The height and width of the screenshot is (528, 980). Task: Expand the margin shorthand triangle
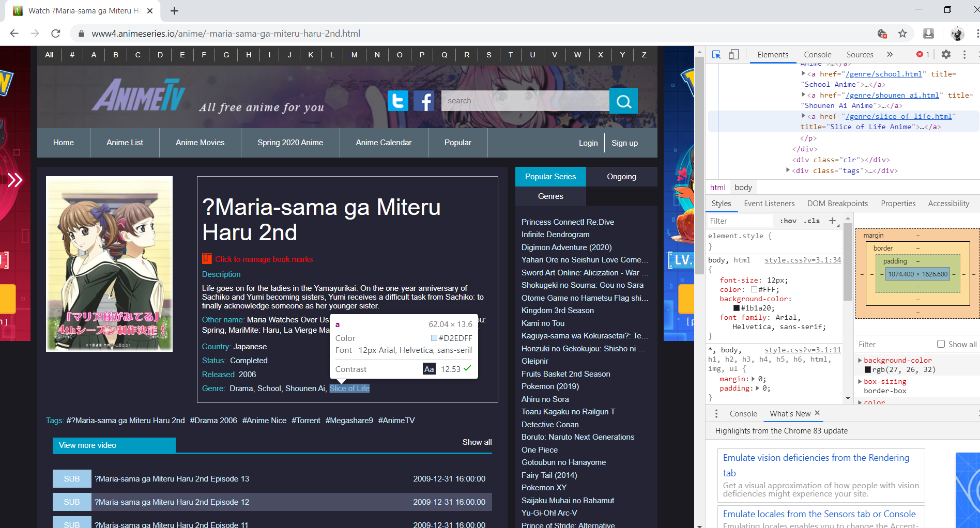pos(753,379)
